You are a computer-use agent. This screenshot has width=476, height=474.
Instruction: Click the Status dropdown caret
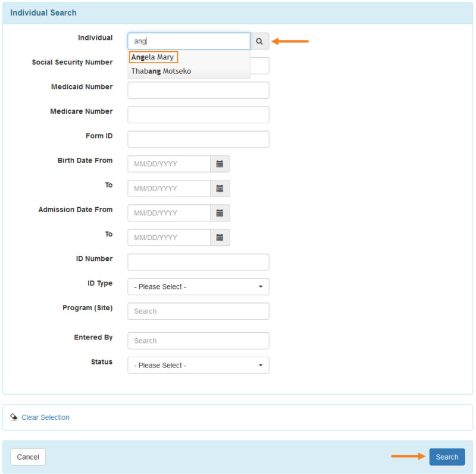(x=262, y=365)
